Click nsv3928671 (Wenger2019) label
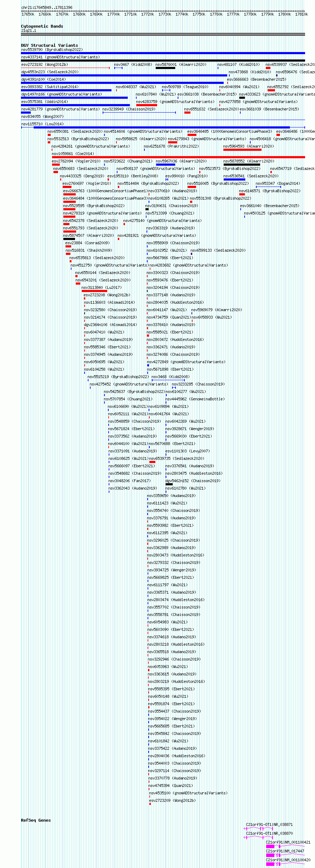 point(190,429)
